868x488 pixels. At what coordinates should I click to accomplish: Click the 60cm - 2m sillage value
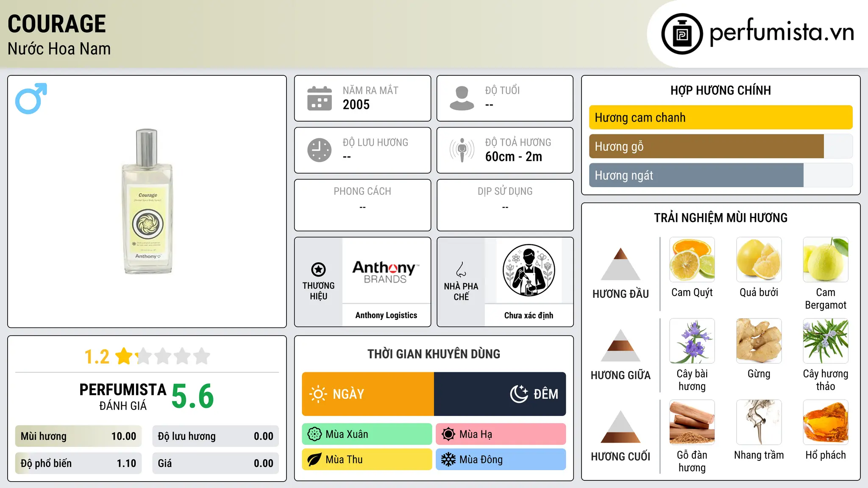[514, 156]
